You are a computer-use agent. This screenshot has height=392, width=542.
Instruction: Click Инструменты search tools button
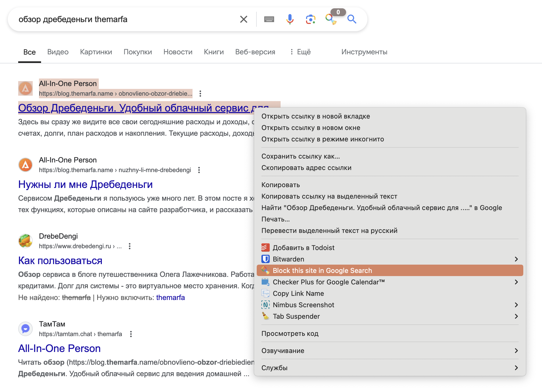pyautogui.click(x=364, y=52)
